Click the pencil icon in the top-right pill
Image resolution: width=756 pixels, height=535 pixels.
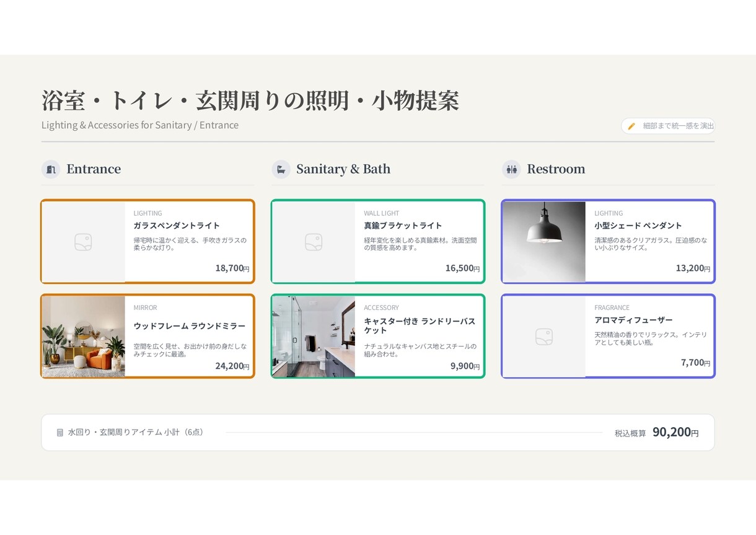pos(631,126)
